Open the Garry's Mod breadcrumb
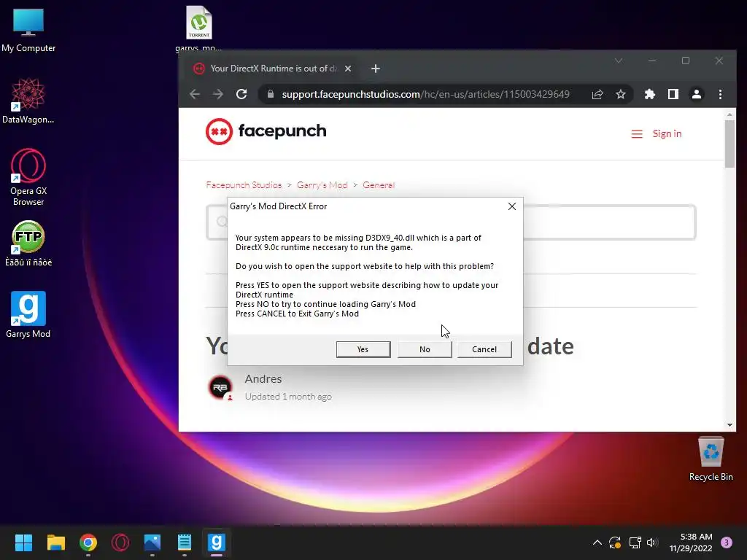This screenshot has width=747, height=560. pyautogui.click(x=322, y=184)
